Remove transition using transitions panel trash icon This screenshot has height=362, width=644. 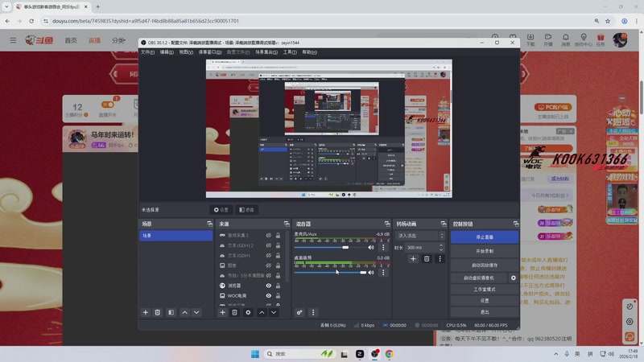tap(427, 258)
